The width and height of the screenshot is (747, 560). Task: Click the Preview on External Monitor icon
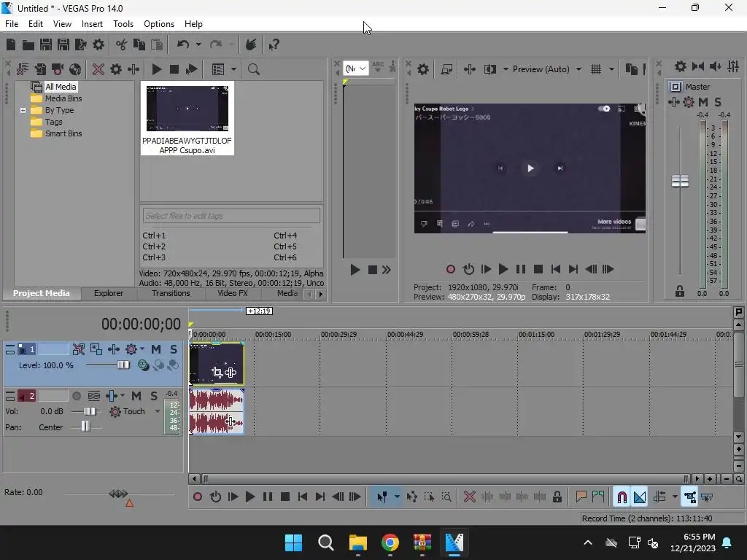446,69
